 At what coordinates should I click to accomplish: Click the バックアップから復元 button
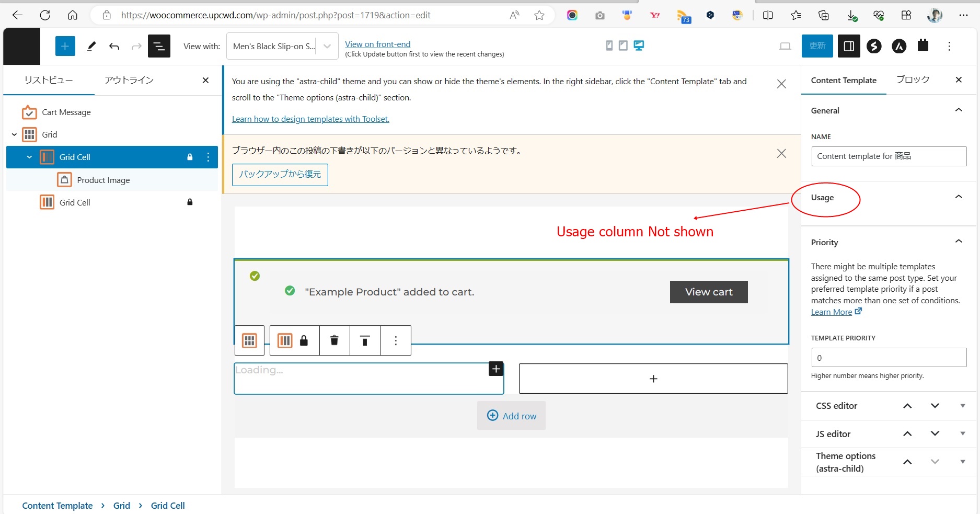280,175
